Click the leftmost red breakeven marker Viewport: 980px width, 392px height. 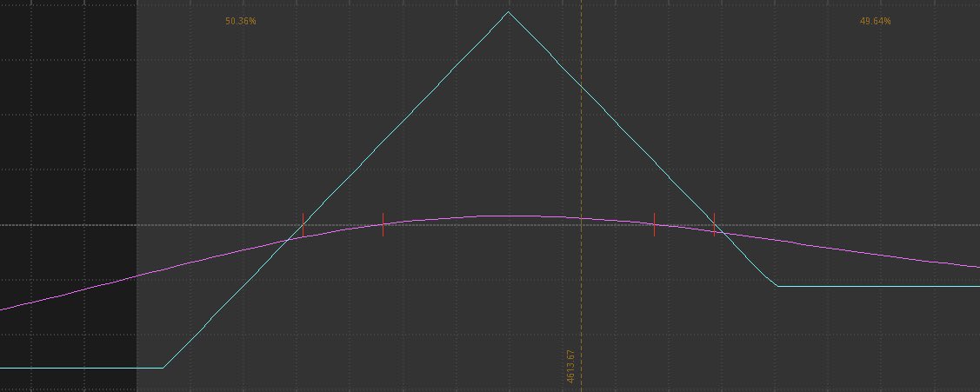click(x=303, y=224)
